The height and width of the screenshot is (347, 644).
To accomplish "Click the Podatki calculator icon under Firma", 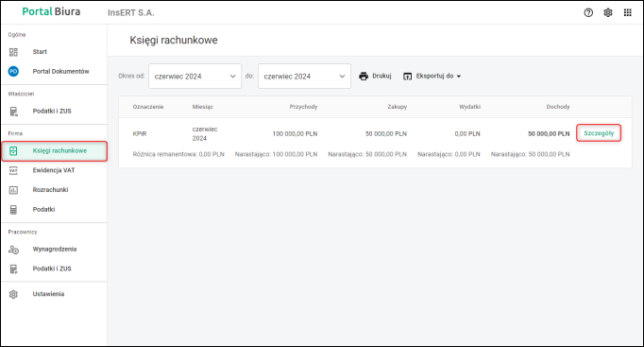I will pos(13,210).
